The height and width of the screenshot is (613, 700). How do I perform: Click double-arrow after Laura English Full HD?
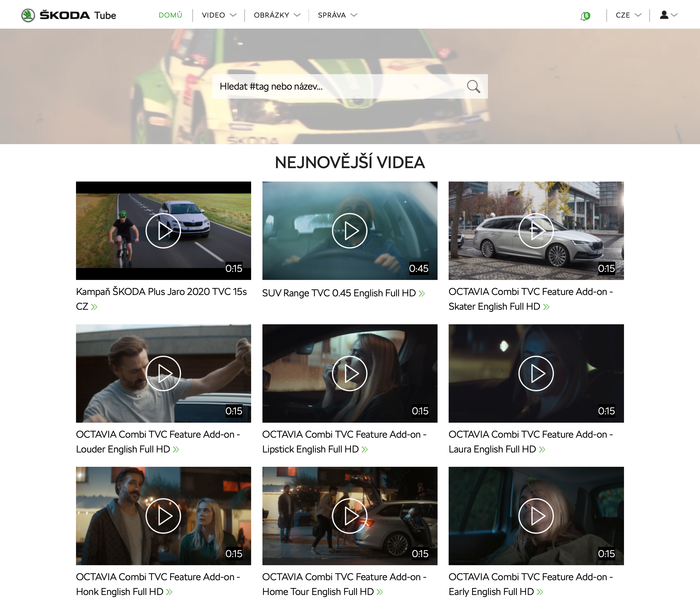[542, 449]
